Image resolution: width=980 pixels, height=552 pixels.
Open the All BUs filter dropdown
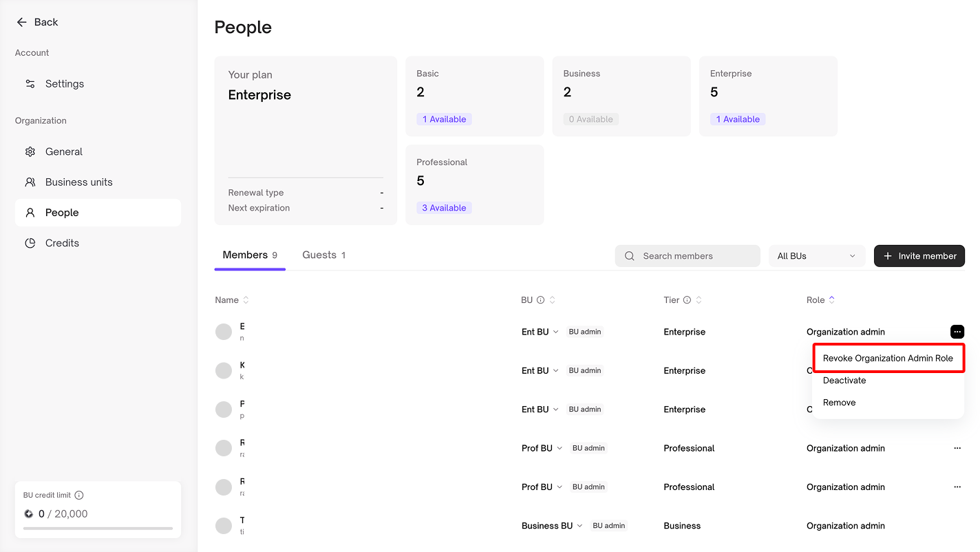coord(816,256)
